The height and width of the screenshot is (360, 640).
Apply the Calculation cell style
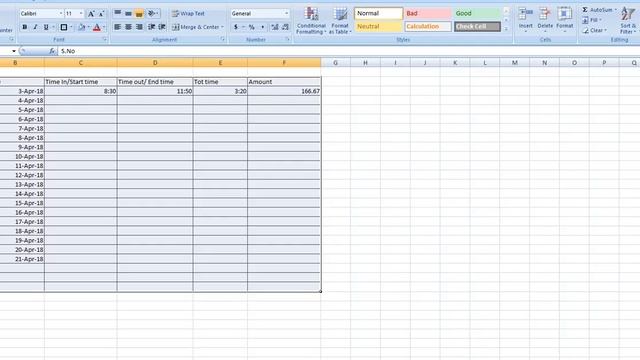click(428, 27)
